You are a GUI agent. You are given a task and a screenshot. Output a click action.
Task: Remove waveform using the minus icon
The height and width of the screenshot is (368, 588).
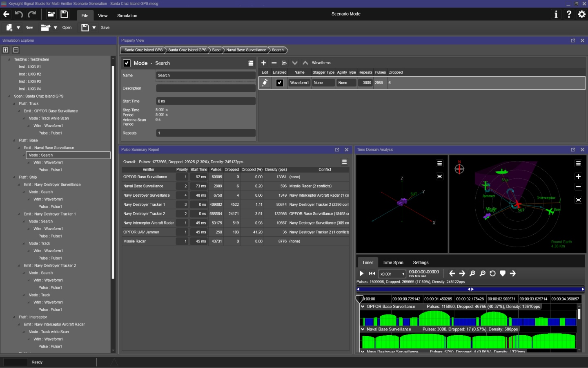(274, 63)
